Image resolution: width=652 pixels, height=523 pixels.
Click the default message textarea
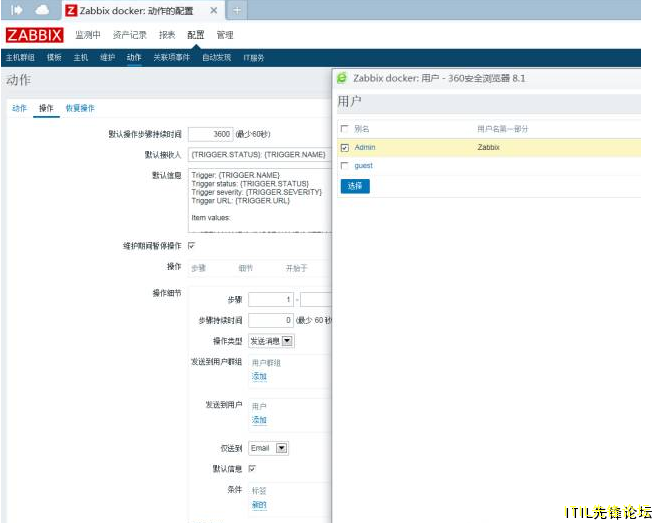click(260, 200)
